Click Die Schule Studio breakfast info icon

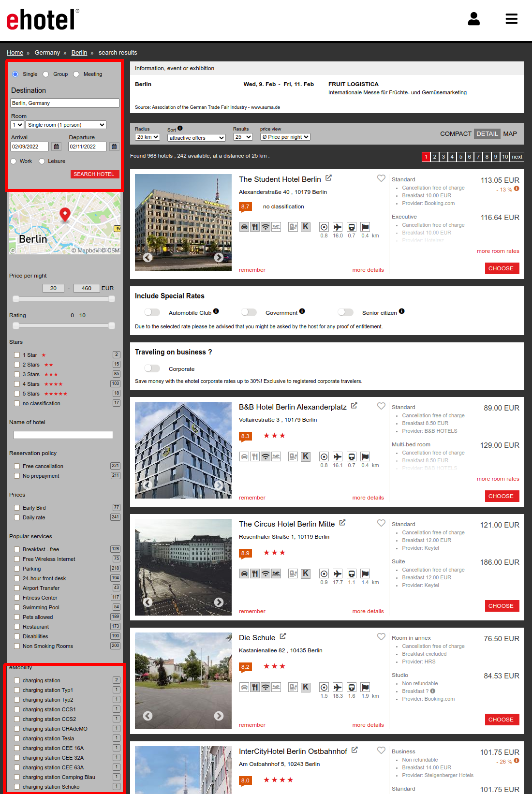point(433,691)
